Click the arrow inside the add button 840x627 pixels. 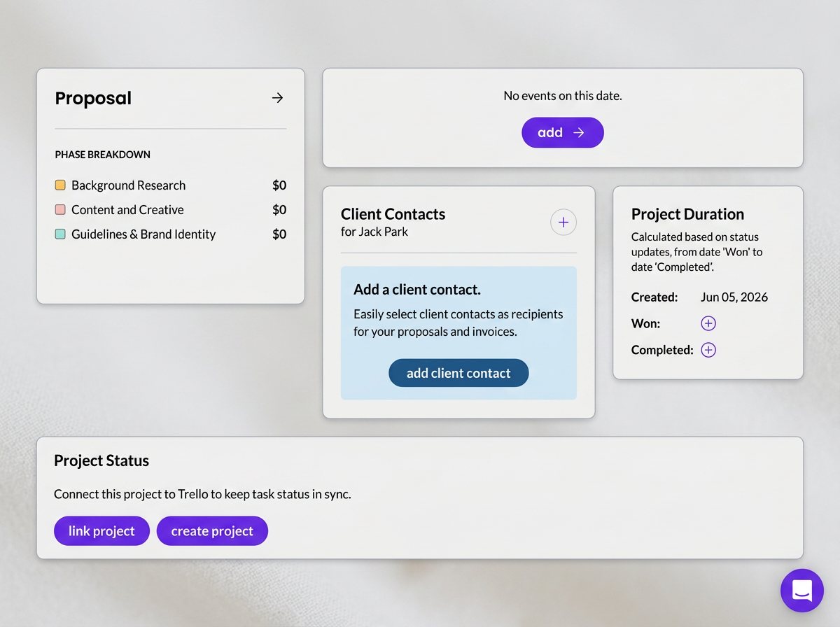click(x=579, y=132)
